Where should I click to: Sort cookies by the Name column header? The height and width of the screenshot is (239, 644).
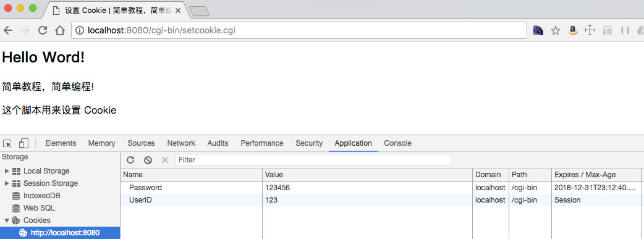192,175
